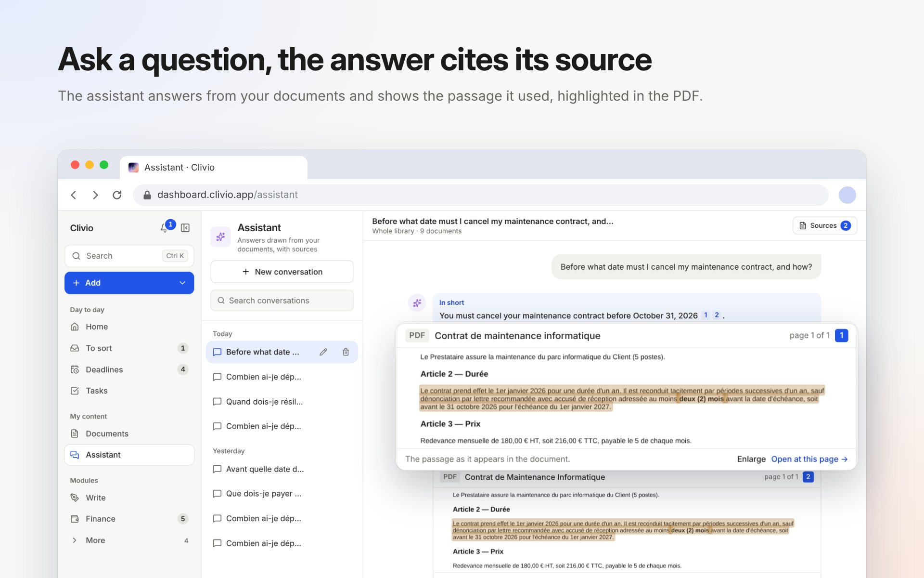924x578 pixels.
Task: Select the Assistant sidebar item
Action: pyautogui.click(x=129, y=455)
